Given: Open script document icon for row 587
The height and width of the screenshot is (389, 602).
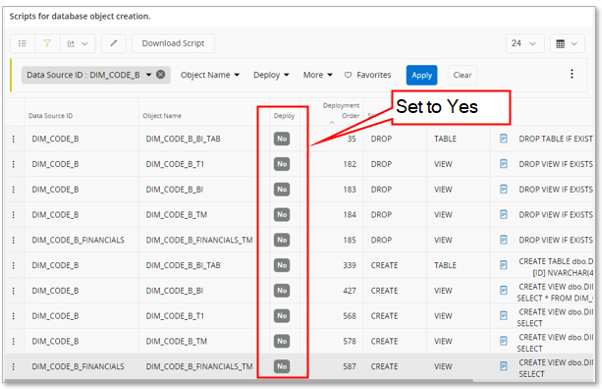Looking at the screenshot, I should click(503, 366).
